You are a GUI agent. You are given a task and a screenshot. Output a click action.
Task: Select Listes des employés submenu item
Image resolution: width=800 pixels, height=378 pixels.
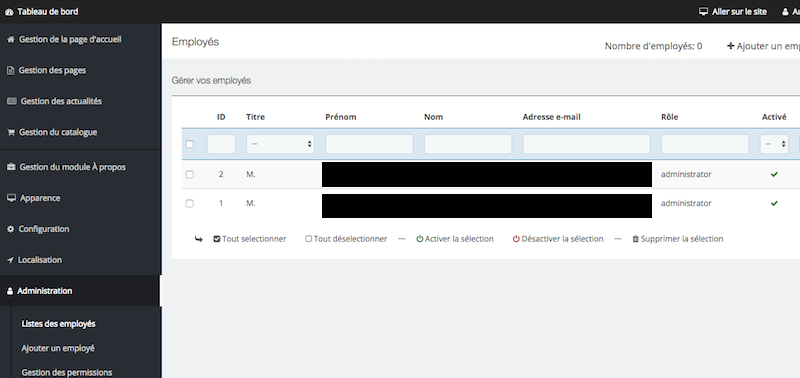click(x=58, y=324)
